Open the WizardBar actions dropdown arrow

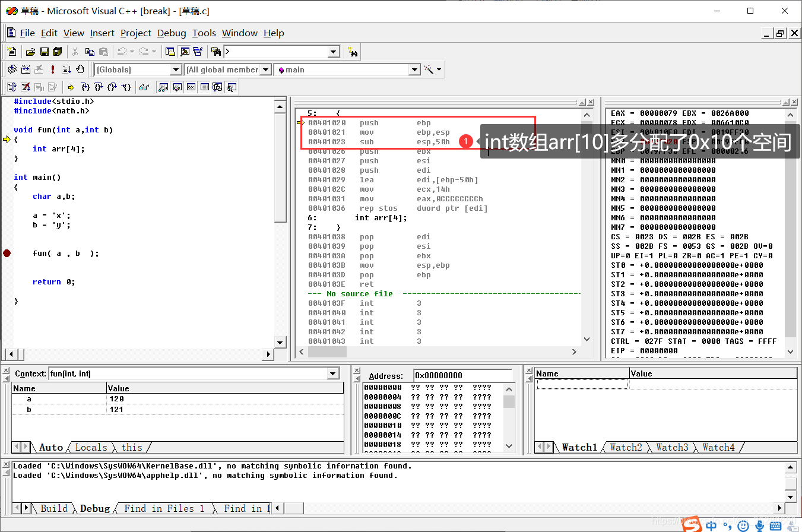coord(439,69)
